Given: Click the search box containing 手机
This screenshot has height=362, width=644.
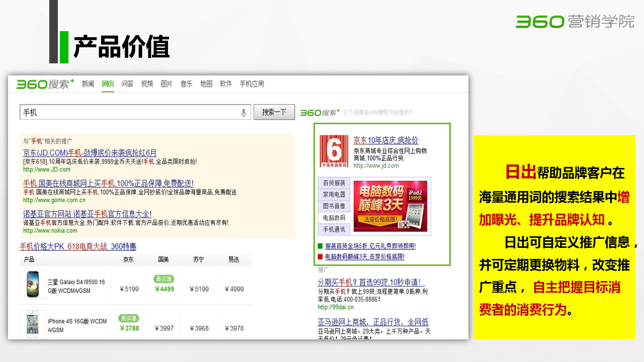Looking at the screenshot, I should 135,113.
